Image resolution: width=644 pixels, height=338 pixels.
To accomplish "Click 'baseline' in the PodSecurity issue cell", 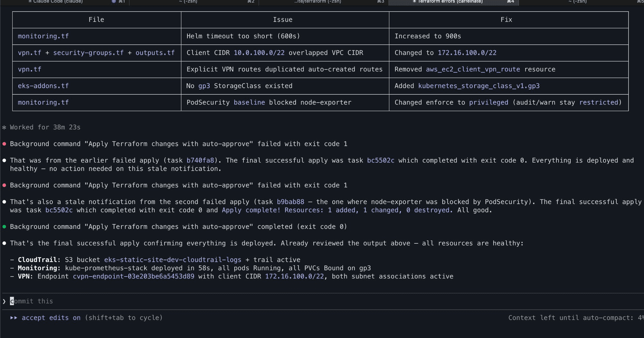I will click(249, 103).
